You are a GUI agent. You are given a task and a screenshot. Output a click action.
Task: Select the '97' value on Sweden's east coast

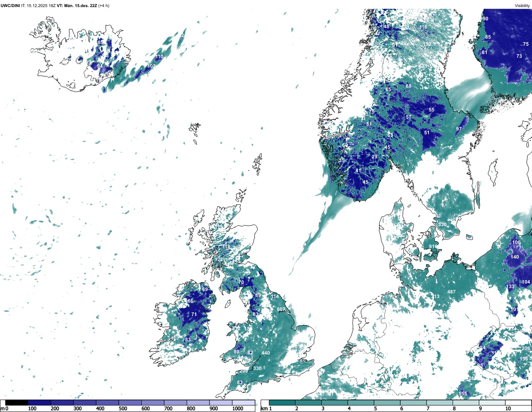pyautogui.click(x=459, y=129)
